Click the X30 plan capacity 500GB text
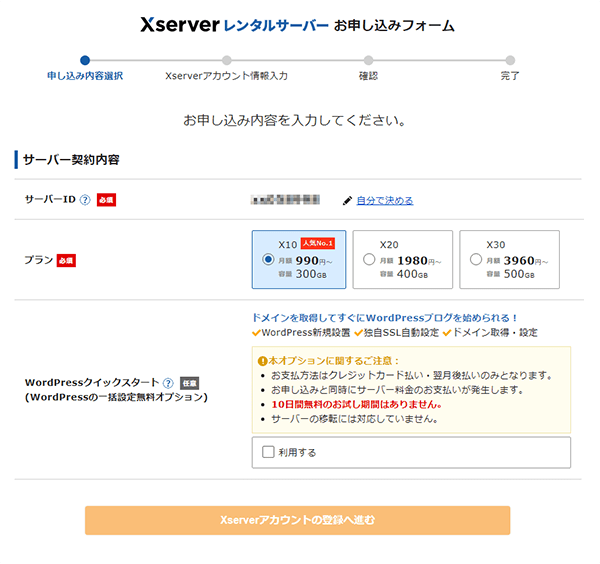Image resolution: width=600 pixels, height=564 pixels. coord(519,274)
